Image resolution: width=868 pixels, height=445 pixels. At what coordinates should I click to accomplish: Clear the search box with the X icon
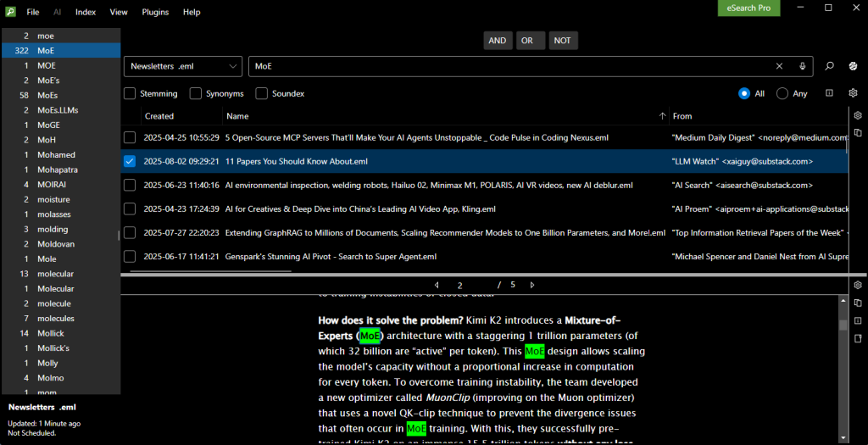[780, 66]
